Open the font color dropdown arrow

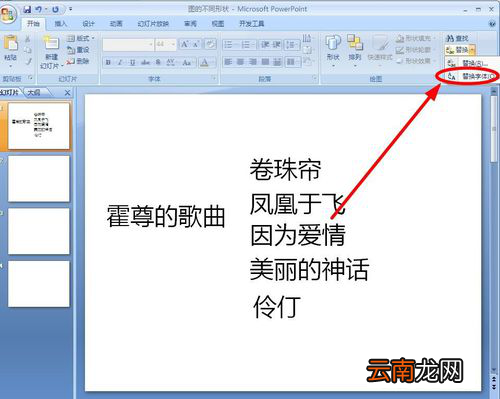[x=213, y=62]
